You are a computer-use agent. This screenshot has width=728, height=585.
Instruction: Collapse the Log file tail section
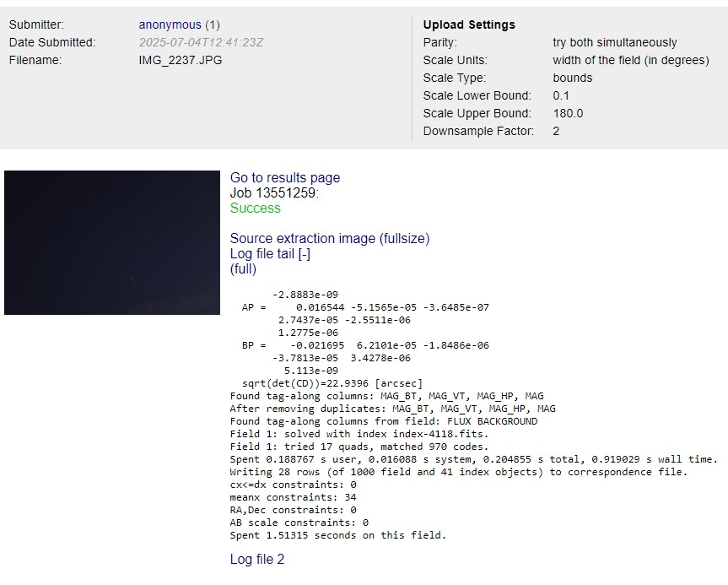270,254
